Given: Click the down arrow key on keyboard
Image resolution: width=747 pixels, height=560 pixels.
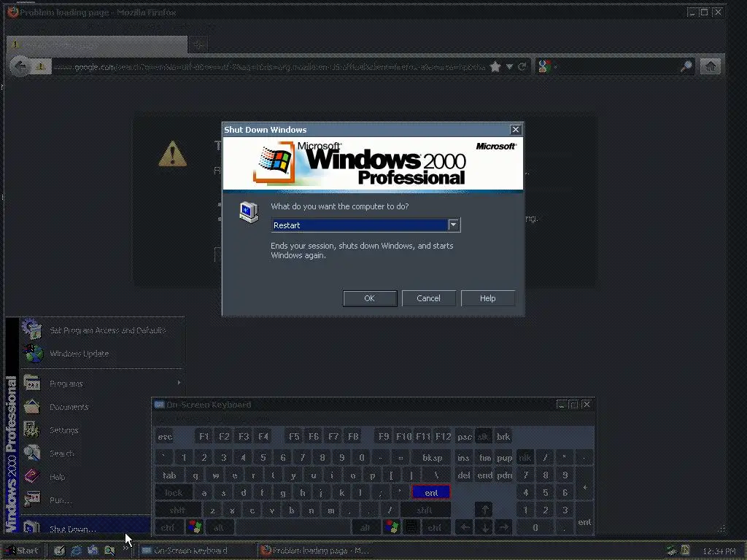Looking at the screenshot, I should point(484,527).
